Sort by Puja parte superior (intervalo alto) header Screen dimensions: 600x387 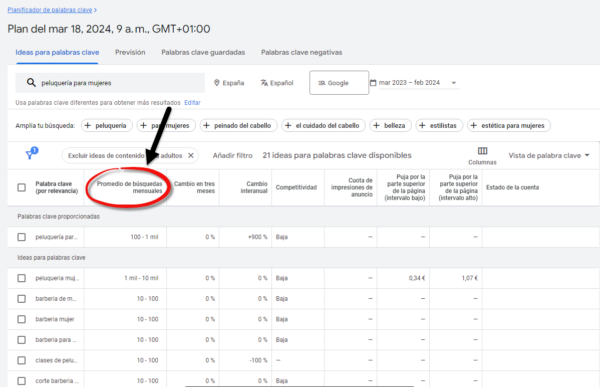click(x=458, y=188)
